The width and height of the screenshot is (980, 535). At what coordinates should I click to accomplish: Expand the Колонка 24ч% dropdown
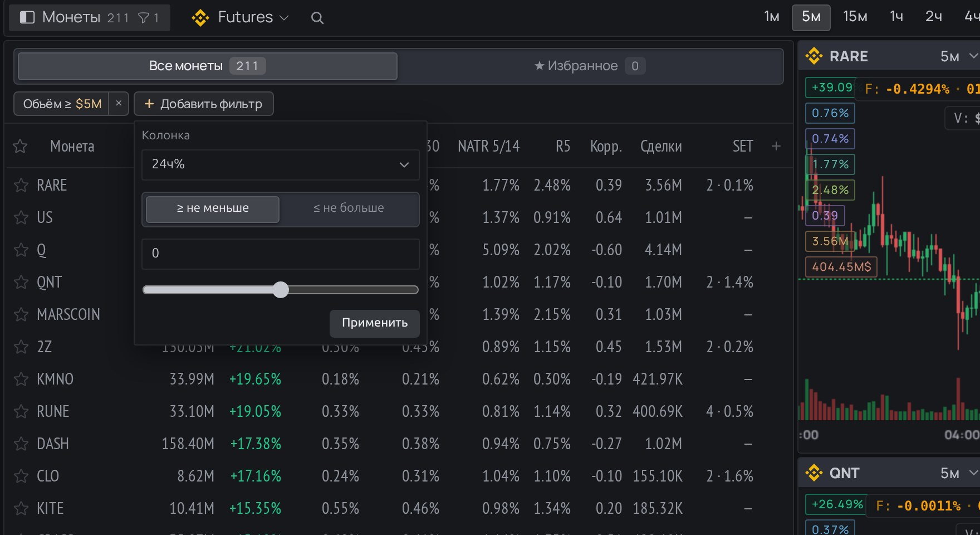click(281, 164)
